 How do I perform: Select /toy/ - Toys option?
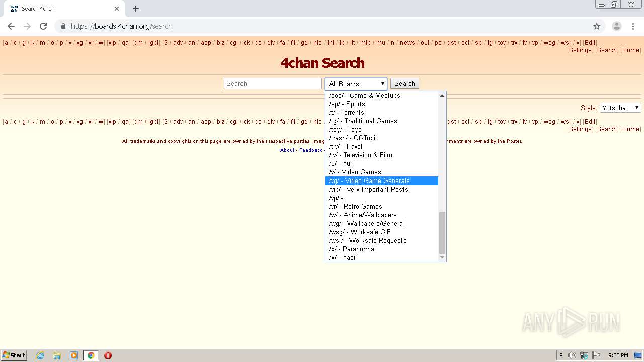click(381, 129)
